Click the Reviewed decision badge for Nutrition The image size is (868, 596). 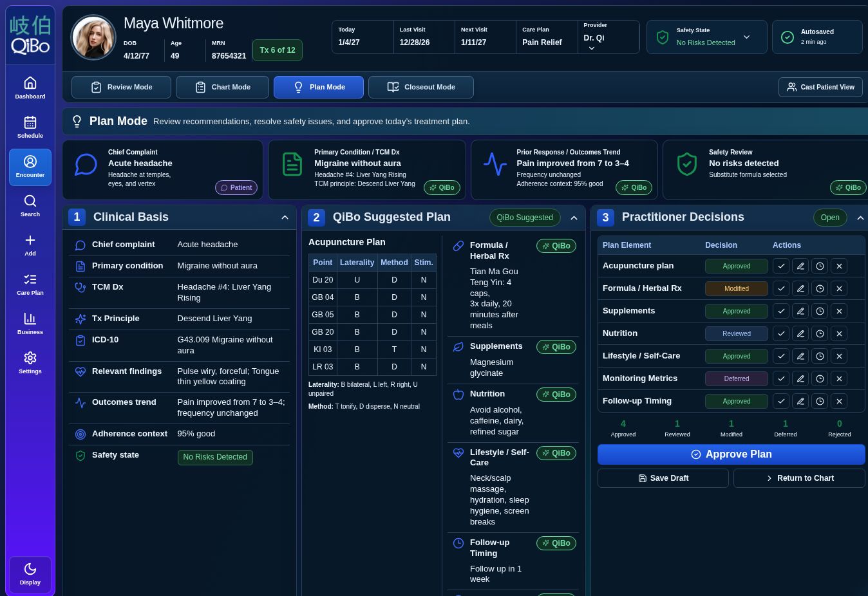coord(737,333)
